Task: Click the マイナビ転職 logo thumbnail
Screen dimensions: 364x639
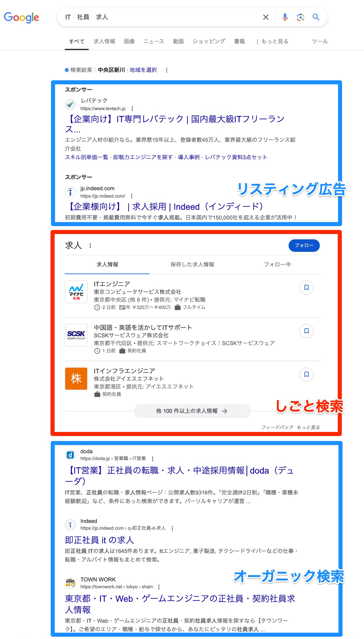Action: click(76, 292)
